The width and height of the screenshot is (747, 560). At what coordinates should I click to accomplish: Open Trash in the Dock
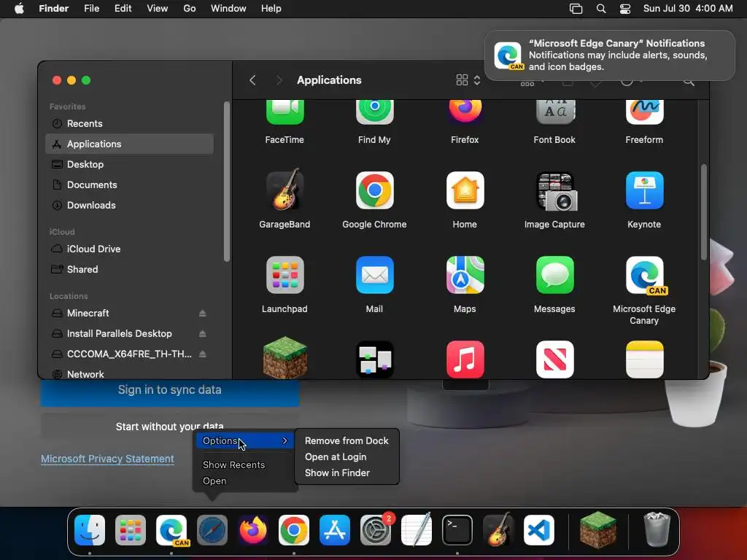coord(657,529)
